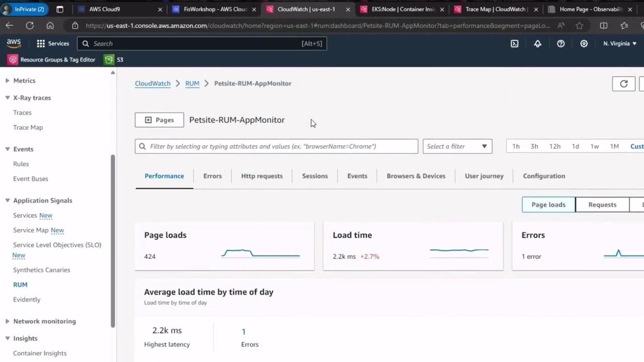Image resolution: width=644 pixels, height=362 pixels.
Task: Launch CloudShell from the top bar
Action: coord(514,44)
